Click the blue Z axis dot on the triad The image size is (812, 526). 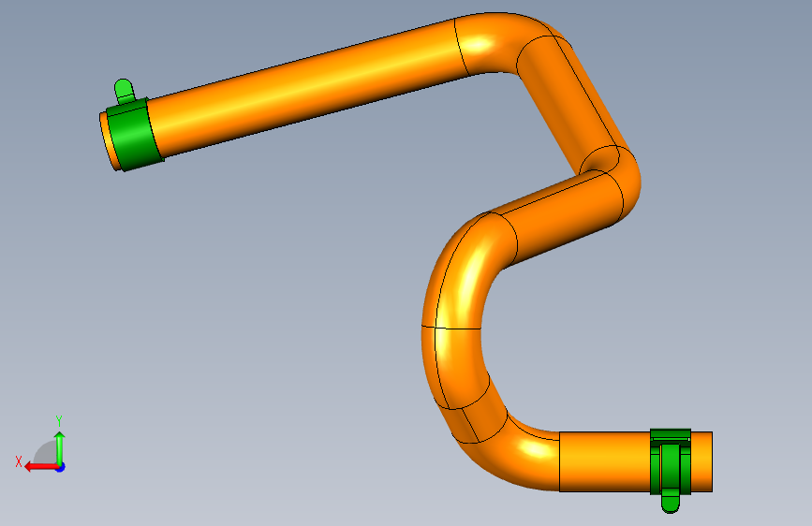[61, 467]
